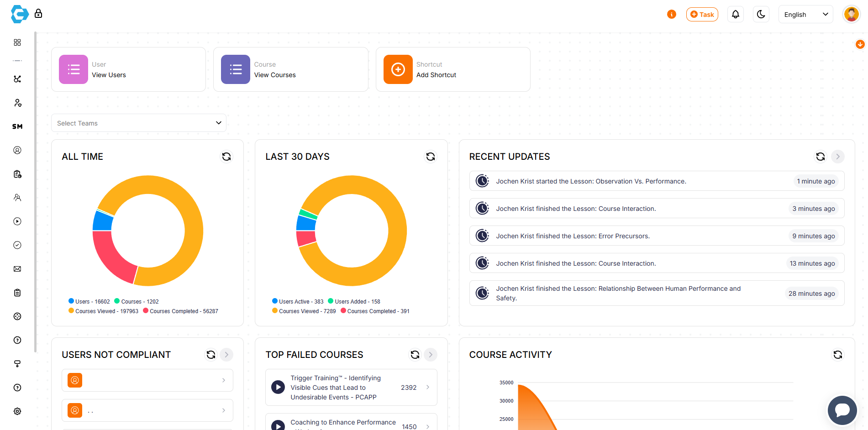Click the notification bell icon

735,15
